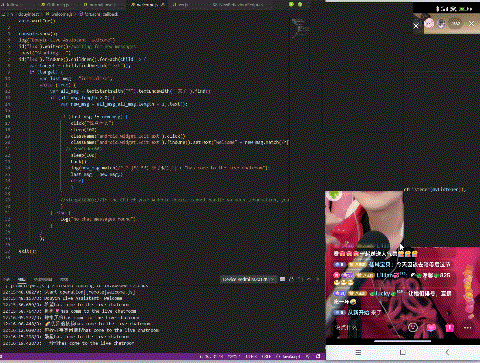Tap the pink heart like icon in live stream

431,327
